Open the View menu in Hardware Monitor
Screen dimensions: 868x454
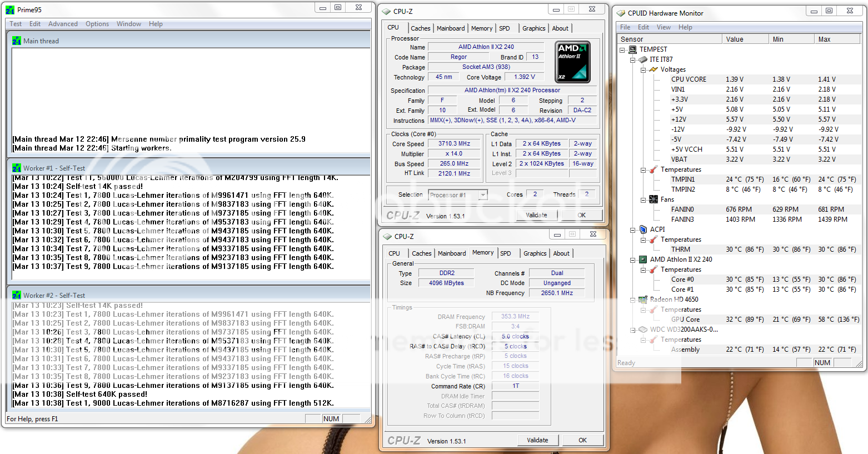(664, 27)
